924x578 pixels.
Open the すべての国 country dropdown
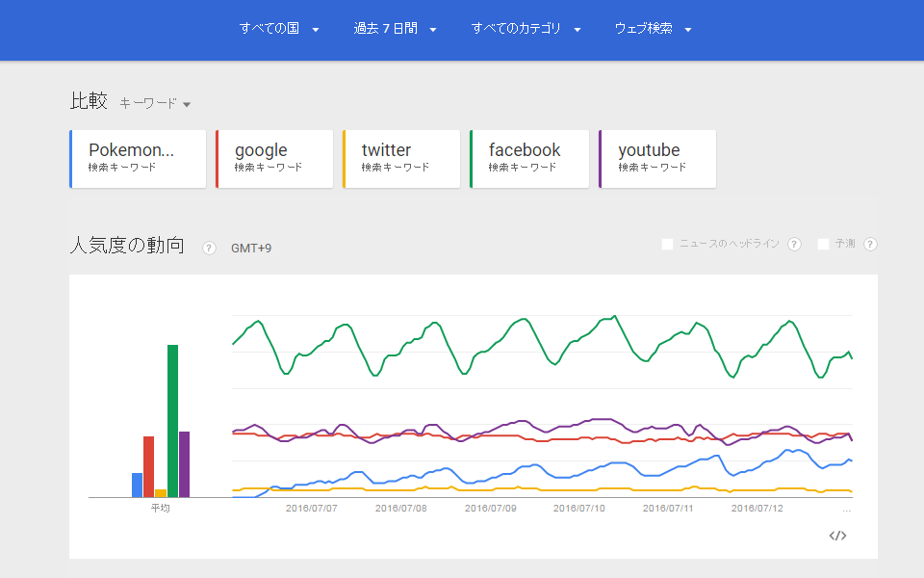pos(279,29)
